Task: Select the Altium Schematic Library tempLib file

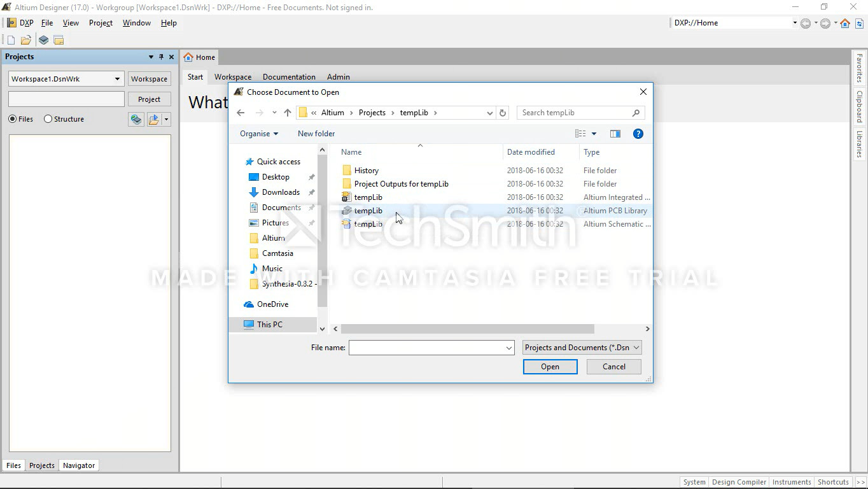Action: pyautogui.click(x=368, y=224)
